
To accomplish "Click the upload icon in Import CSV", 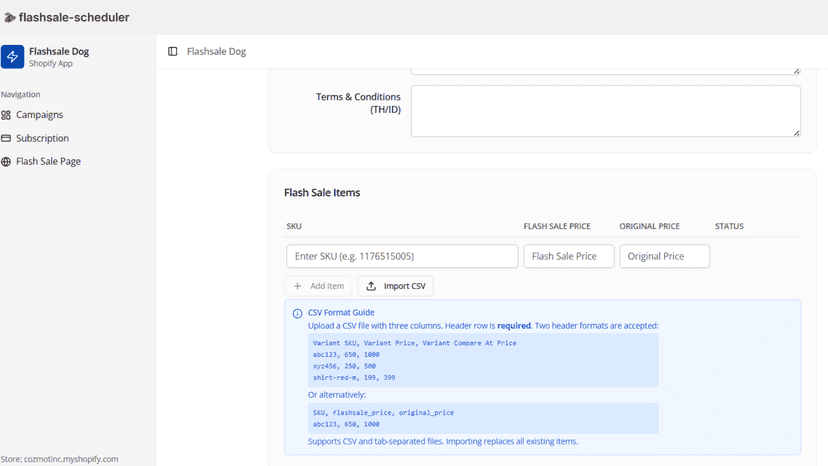I will 371,286.
